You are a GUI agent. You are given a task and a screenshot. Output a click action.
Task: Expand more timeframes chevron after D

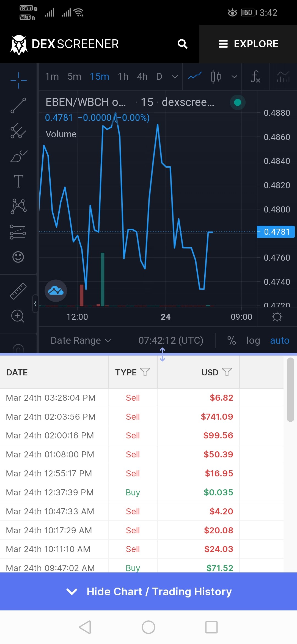(175, 77)
